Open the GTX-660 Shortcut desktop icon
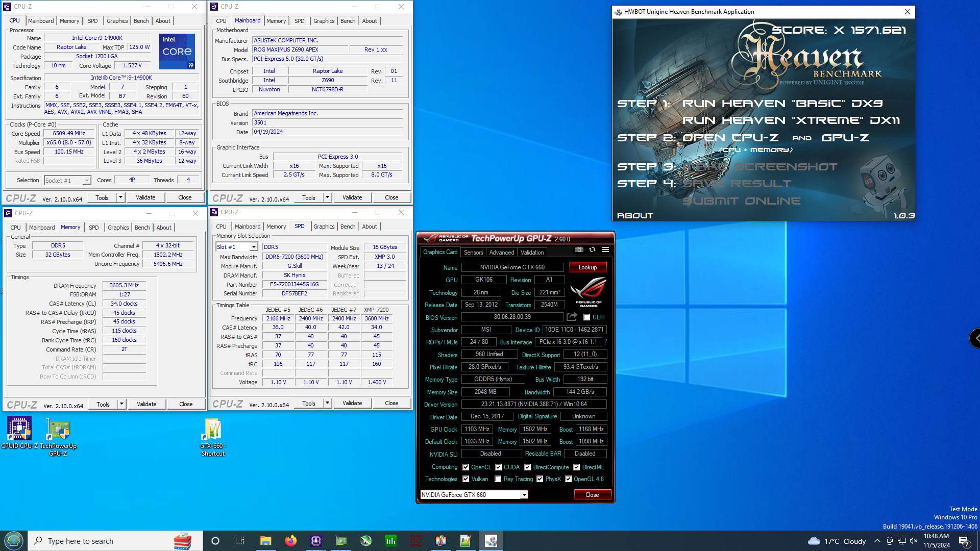The image size is (980, 551). (213, 437)
